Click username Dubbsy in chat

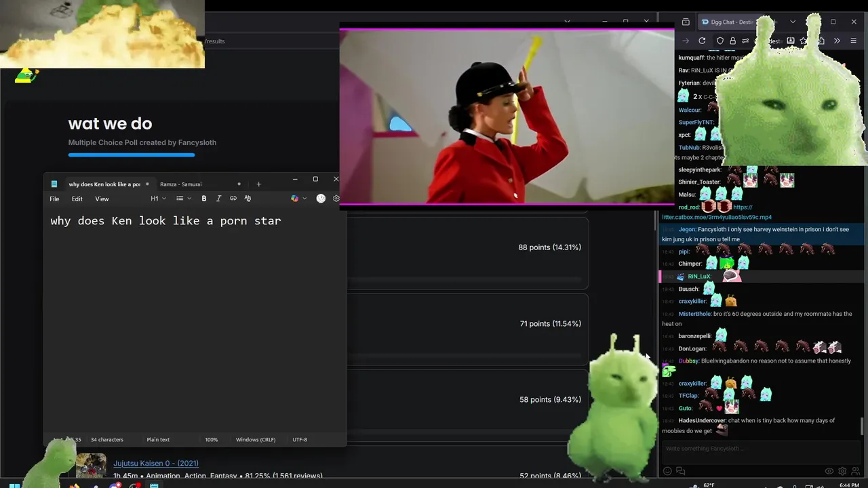tap(688, 361)
